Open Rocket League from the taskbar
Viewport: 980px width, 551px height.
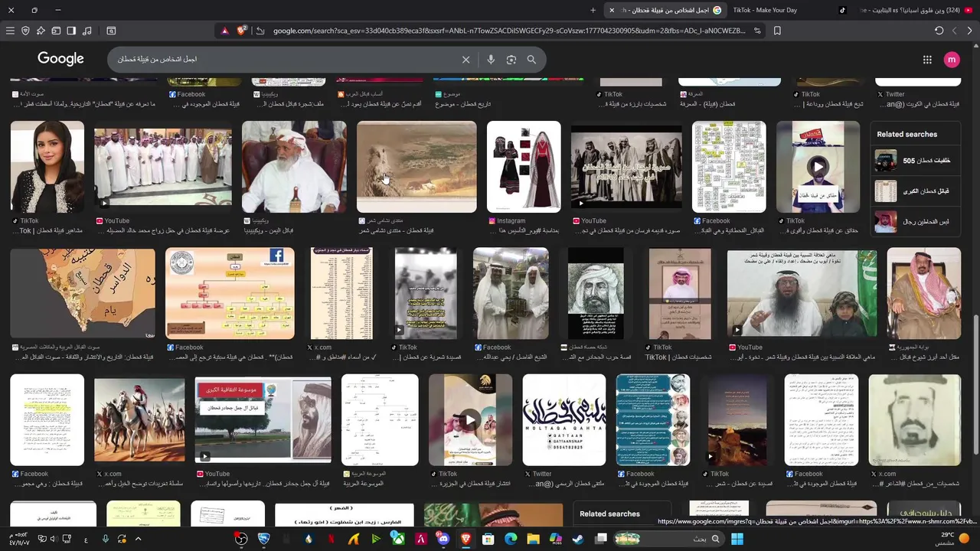(x=264, y=539)
